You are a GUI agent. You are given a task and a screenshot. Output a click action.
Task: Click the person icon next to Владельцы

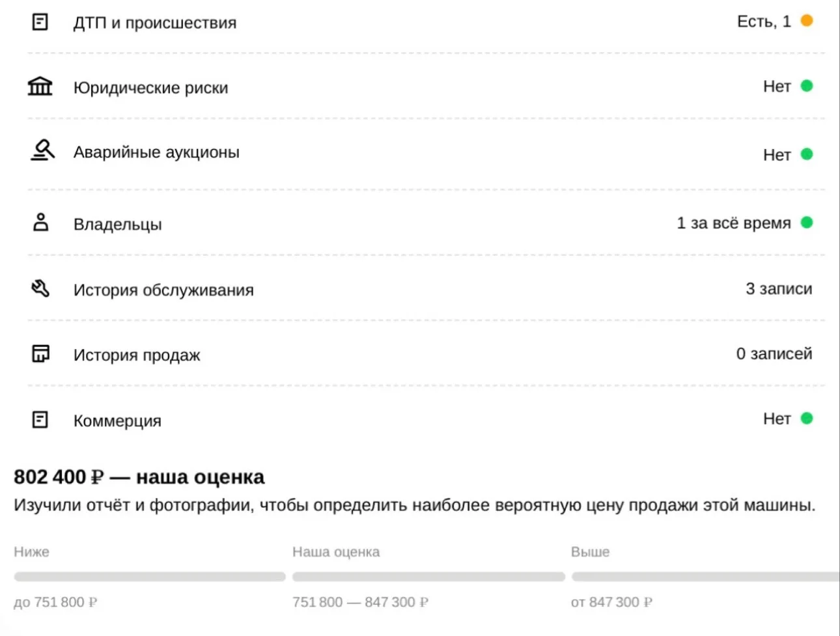pos(40,223)
